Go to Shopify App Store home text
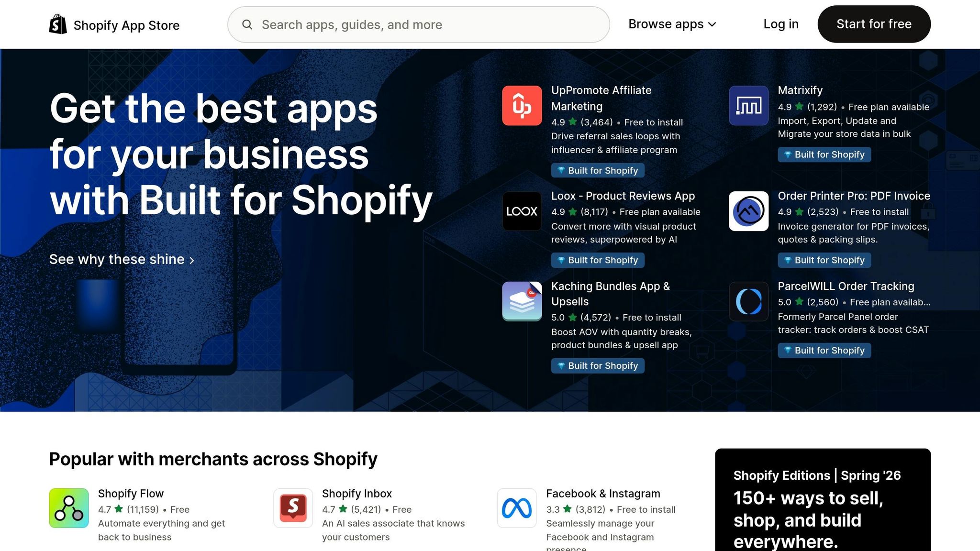The height and width of the screenshot is (551, 980). click(126, 25)
